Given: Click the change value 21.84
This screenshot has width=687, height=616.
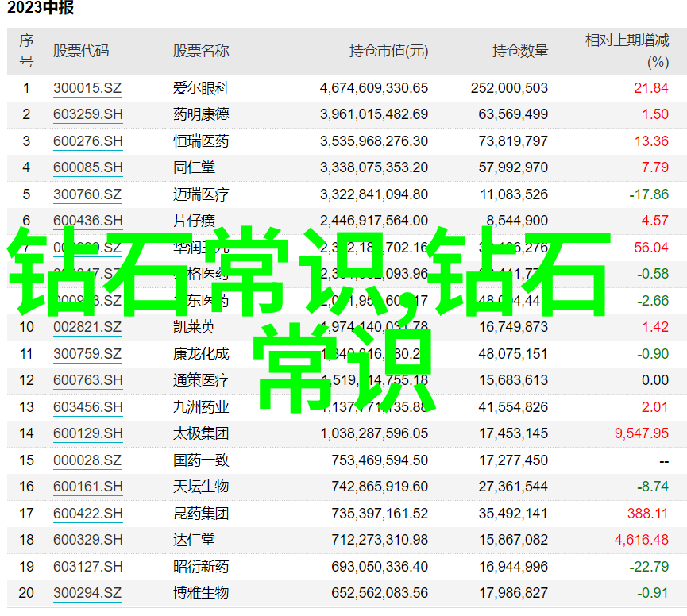Looking at the screenshot, I should 651,88.
